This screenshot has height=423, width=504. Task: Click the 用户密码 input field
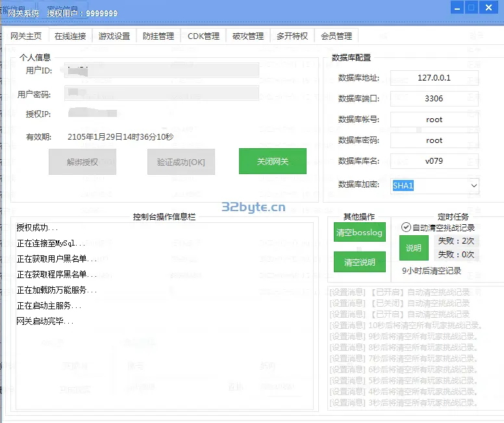(x=162, y=94)
